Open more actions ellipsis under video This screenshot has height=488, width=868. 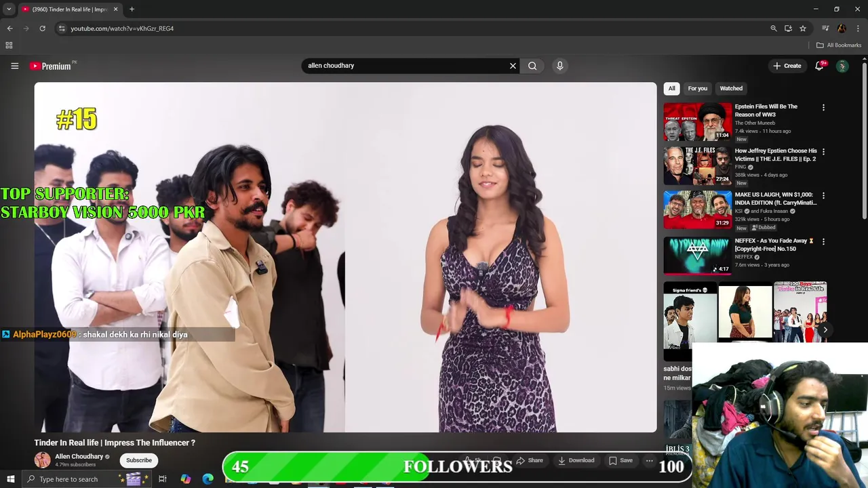click(x=649, y=460)
